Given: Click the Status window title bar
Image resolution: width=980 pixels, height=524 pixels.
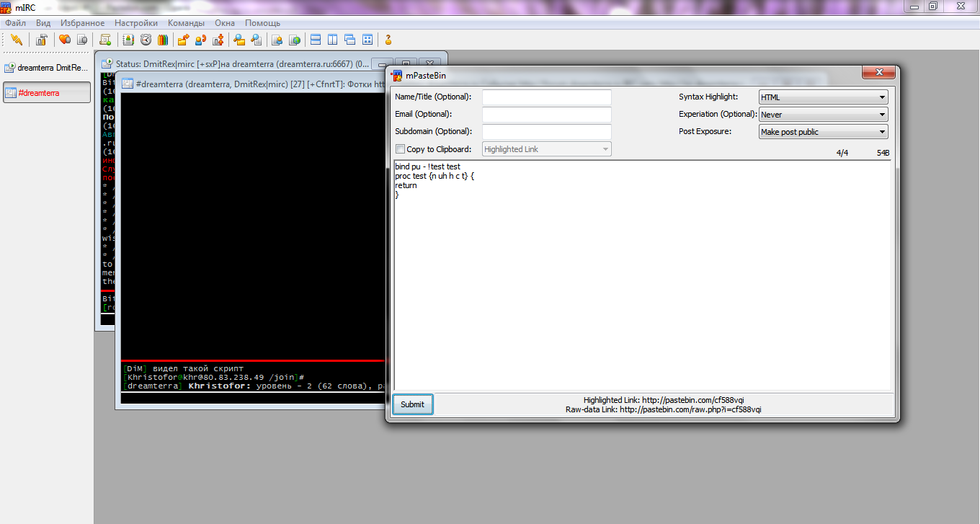Looking at the screenshot, I should [241, 63].
